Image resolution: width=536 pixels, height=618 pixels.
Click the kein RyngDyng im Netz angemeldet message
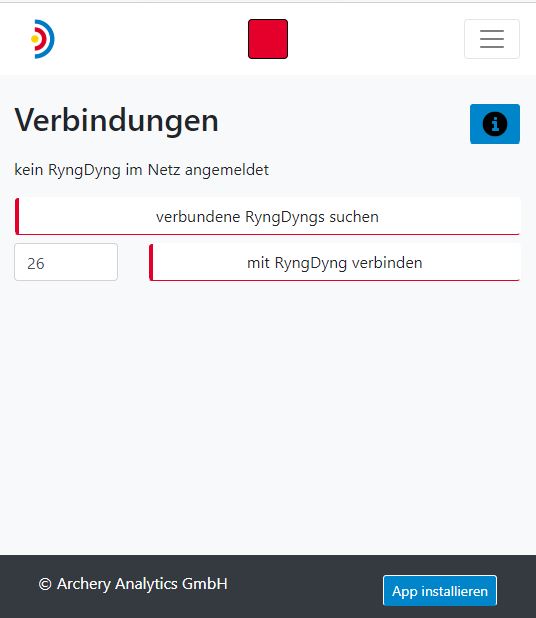click(x=141, y=170)
